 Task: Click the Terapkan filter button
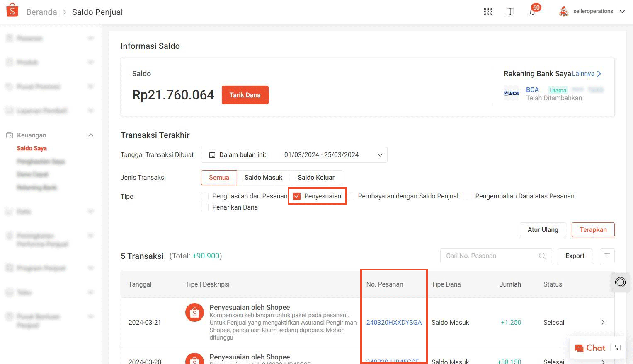pyautogui.click(x=593, y=230)
